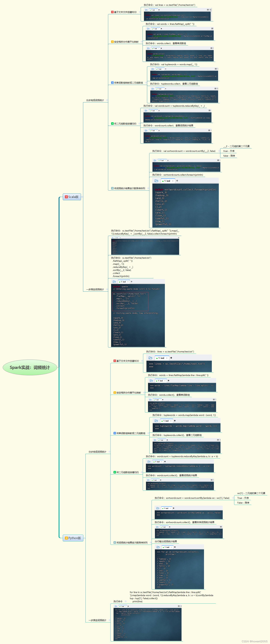This screenshot has width=270, height=644.
Task: Collapse Scala 一步搞定词频统计 with its circle toggle
Action: (107, 290)
